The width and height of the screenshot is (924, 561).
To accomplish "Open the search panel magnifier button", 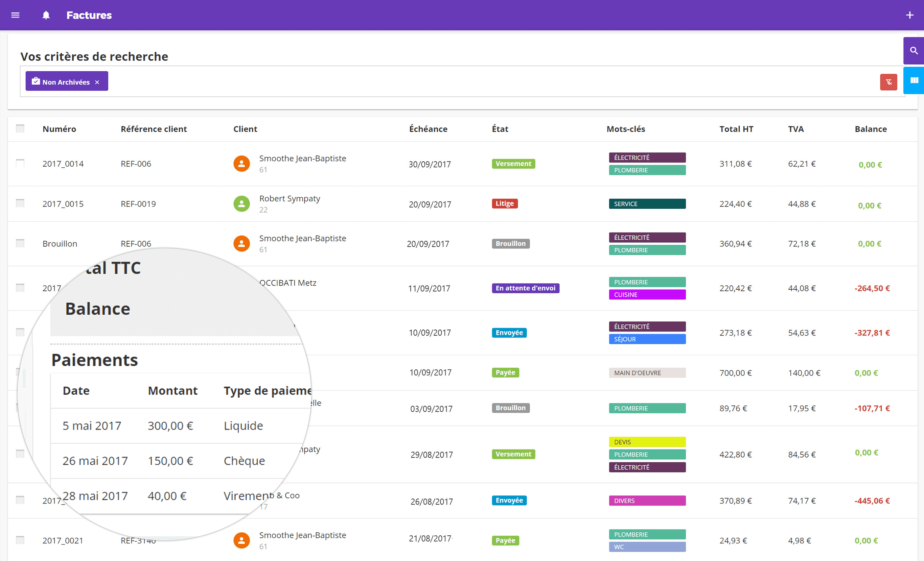I will 914,51.
